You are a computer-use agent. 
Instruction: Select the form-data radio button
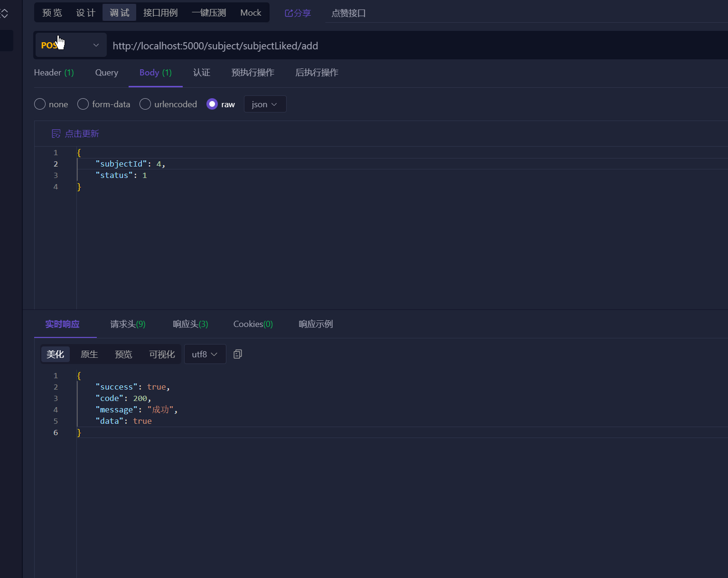[83, 104]
